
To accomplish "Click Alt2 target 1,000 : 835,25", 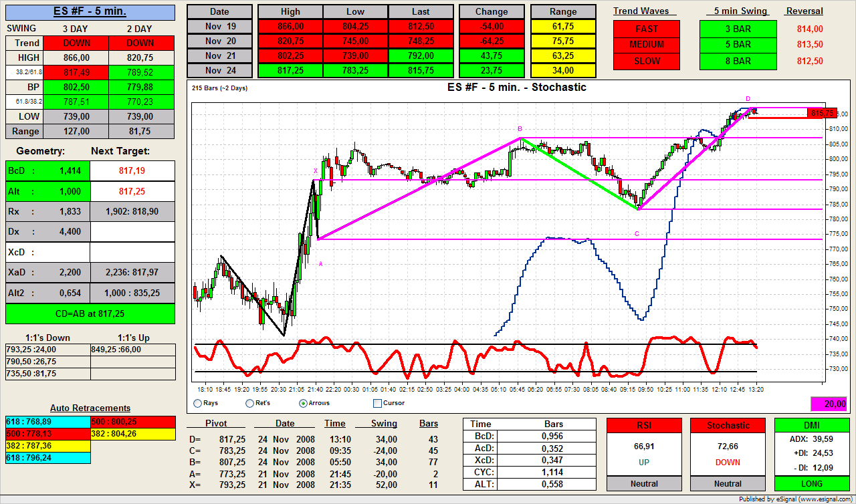I will pyautogui.click(x=132, y=293).
